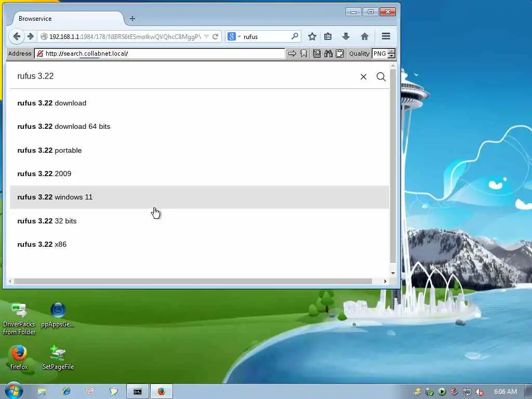The width and height of the screenshot is (532, 399).
Task: Launch Internet Explorer from taskbar
Action: tap(66, 392)
